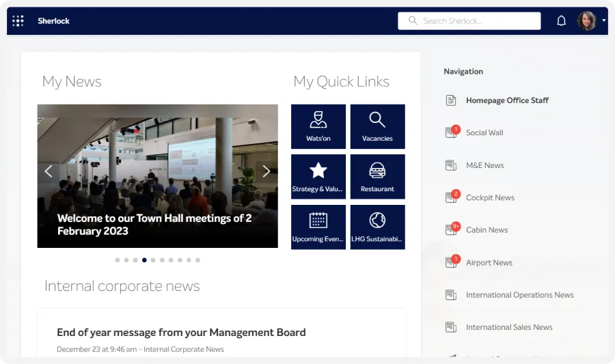
Task: Click the Navigation panel heading
Action: (x=463, y=71)
